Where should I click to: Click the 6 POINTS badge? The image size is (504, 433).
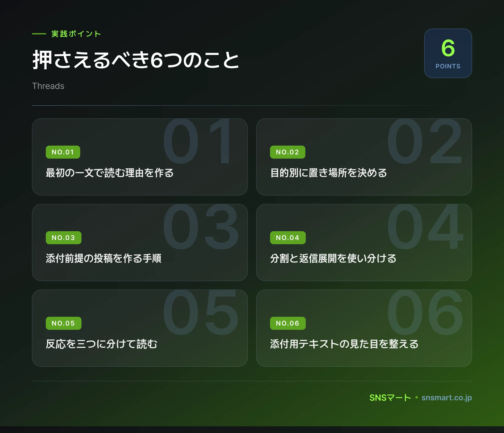pos(448,53)
